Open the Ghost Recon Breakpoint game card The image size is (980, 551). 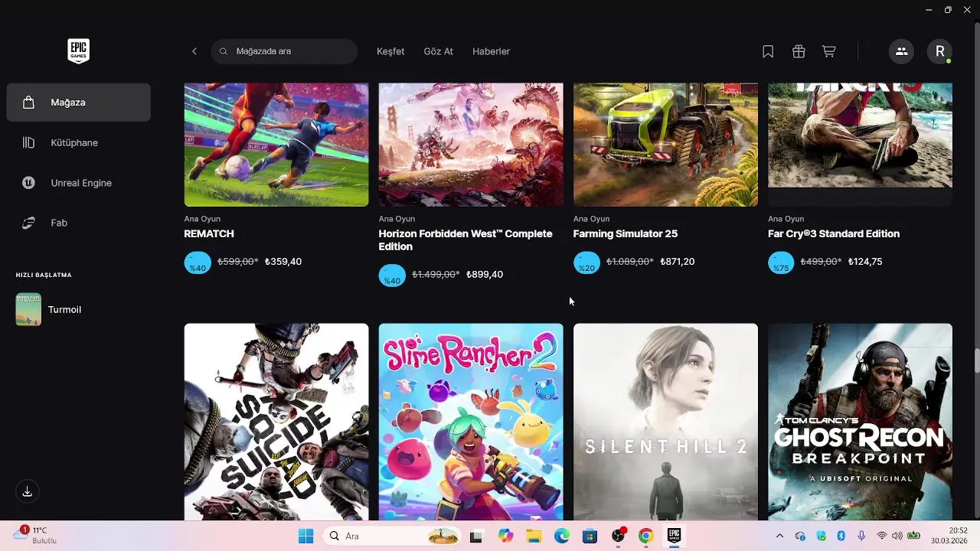click(861, 422)
